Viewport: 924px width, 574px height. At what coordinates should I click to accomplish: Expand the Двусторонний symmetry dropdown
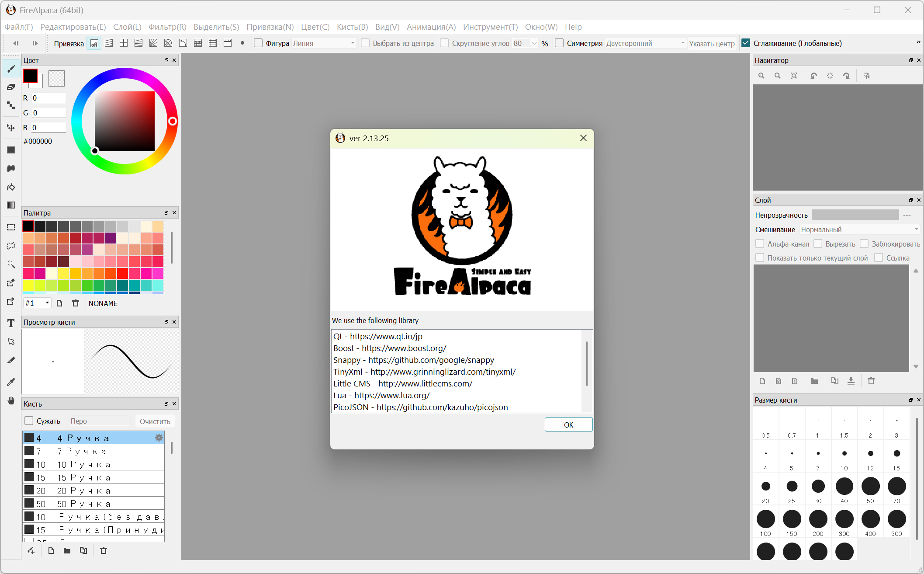pyautogui.click(x=645, y=43)
